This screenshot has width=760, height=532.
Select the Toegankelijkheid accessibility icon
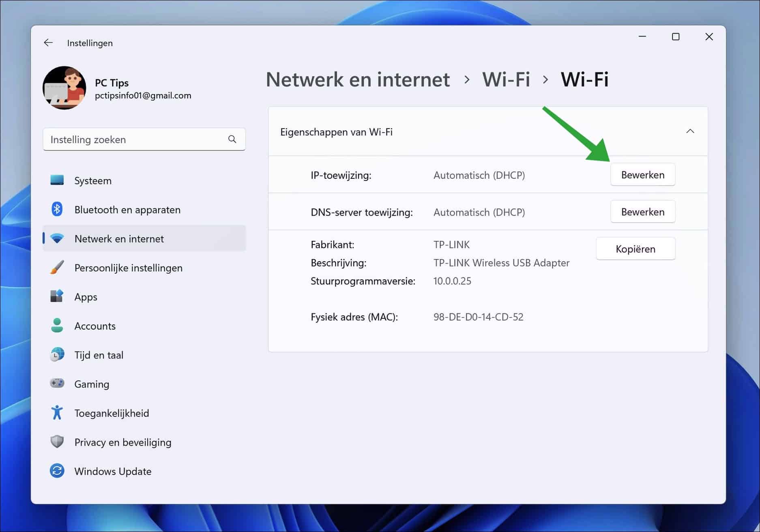click(57, 412)
